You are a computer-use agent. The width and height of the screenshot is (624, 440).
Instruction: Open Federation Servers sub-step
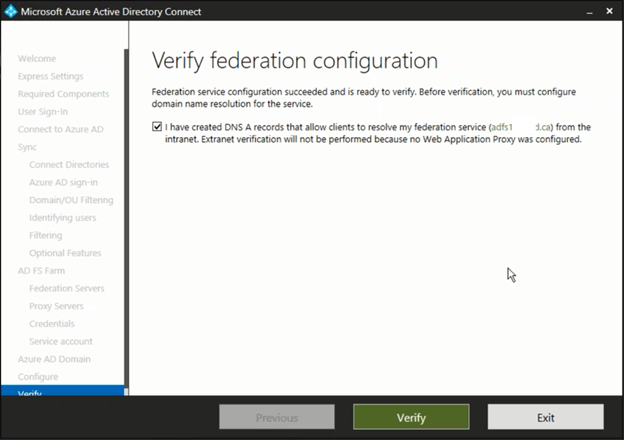[67, 288]
